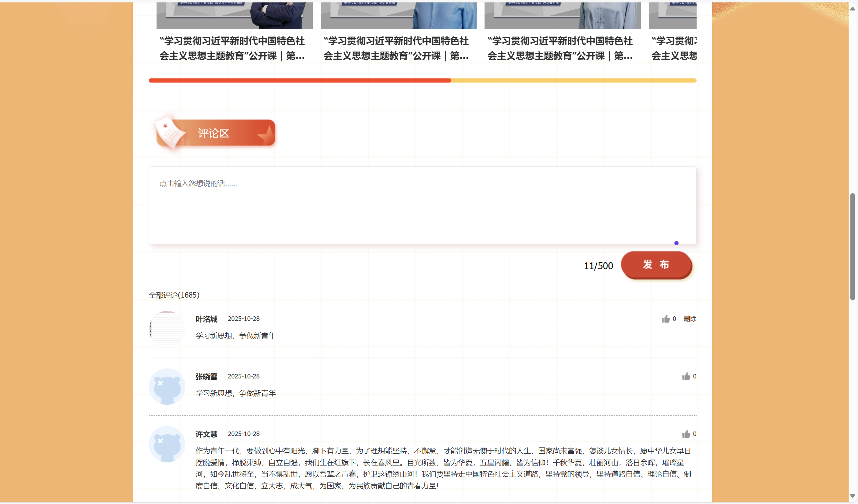This screenshot has height=504, width=858.
Task: Click the scrollbar up arrow
Action: pyautogui.click(x=852, y=9)
